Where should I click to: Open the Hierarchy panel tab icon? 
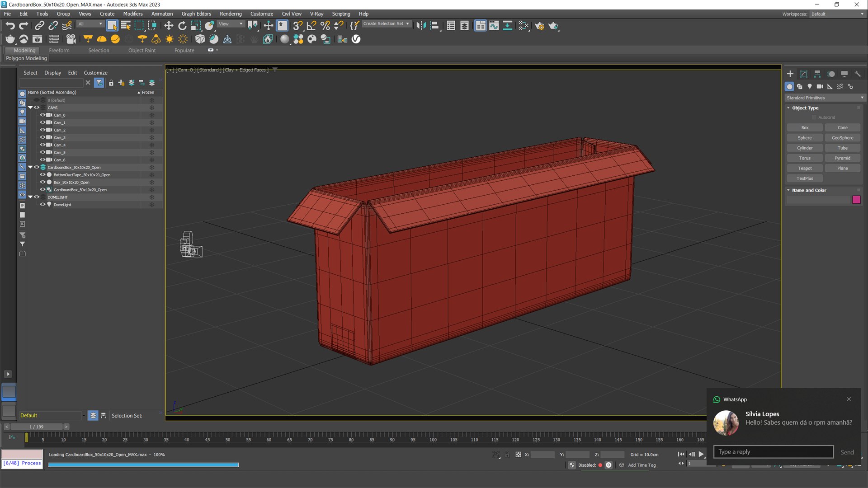(x=817, y=74)
